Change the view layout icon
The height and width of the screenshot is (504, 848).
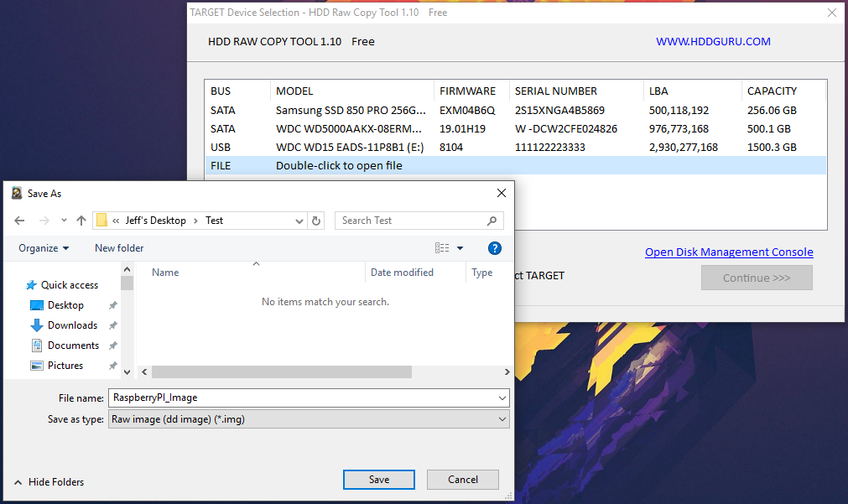tap(442, 248)
